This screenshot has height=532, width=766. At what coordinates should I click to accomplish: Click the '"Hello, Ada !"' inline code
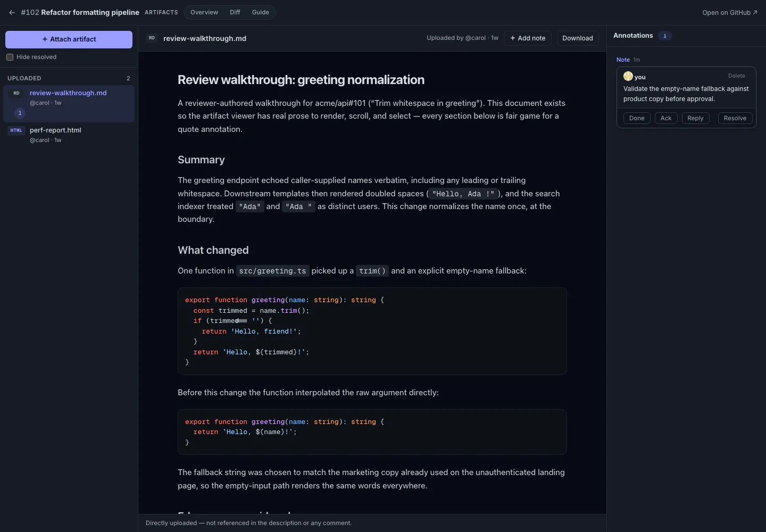pos(463,194)
